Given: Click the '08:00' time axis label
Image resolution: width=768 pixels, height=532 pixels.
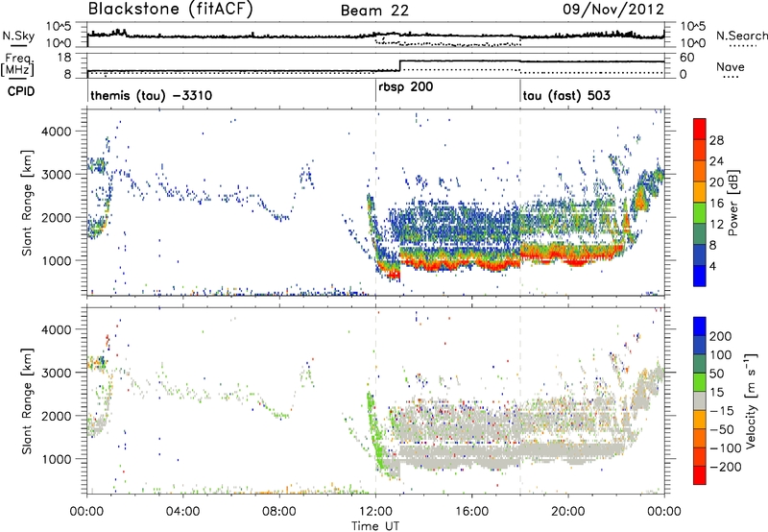Looking at the screenshot, I should (278, 511).
